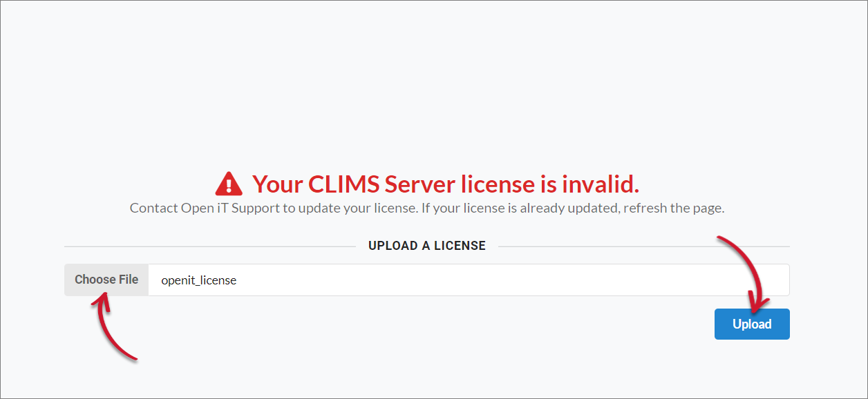The height and width of the screenshot is (399, 868).
Task: Browse for a license file
Action: click(x=106, y=280)
